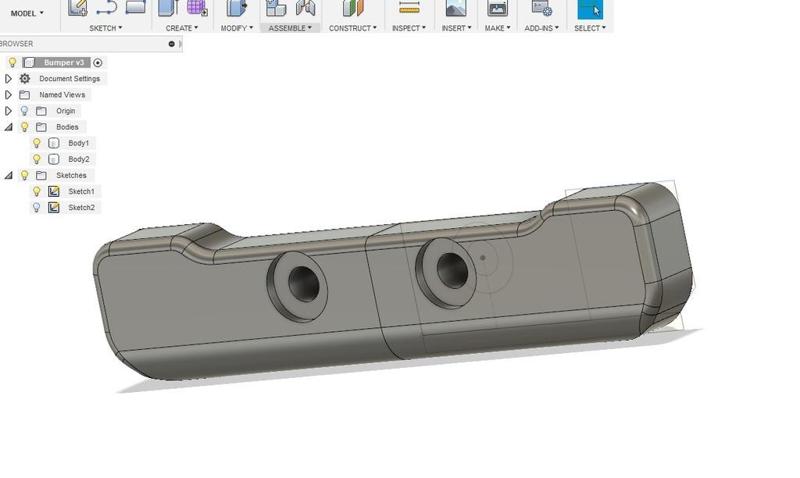Expand the Origin folder node
This screenshot has height=478, width=800.
8,111
